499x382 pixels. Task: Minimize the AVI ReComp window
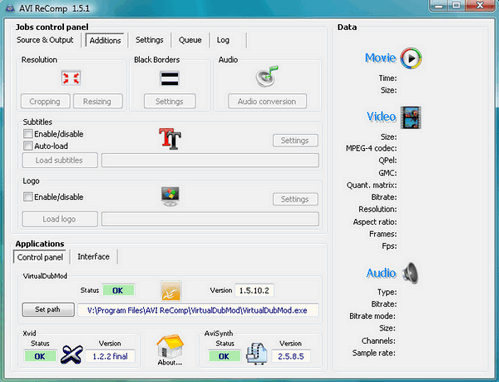point(440,6)
